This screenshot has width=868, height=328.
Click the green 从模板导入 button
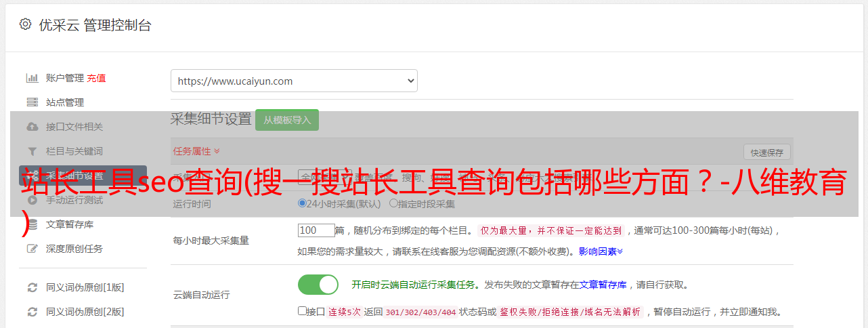coord(287,120)
